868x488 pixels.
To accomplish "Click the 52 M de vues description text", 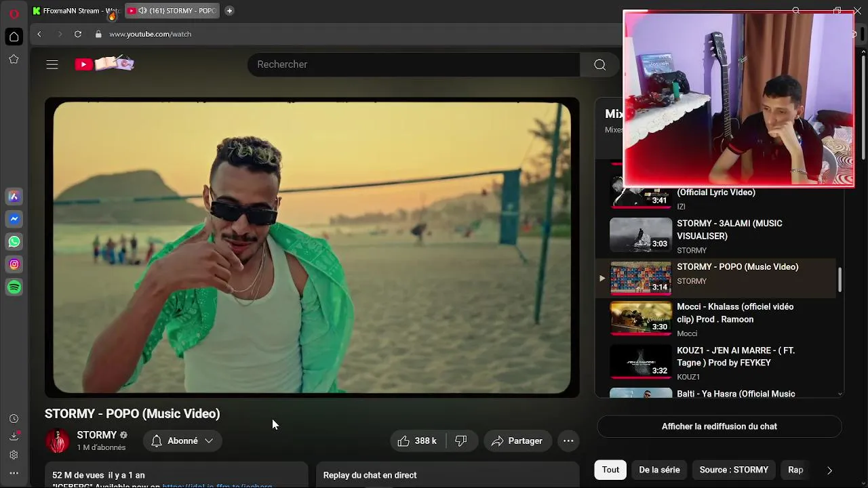I will pyautogui.click(x=98, y=475).
